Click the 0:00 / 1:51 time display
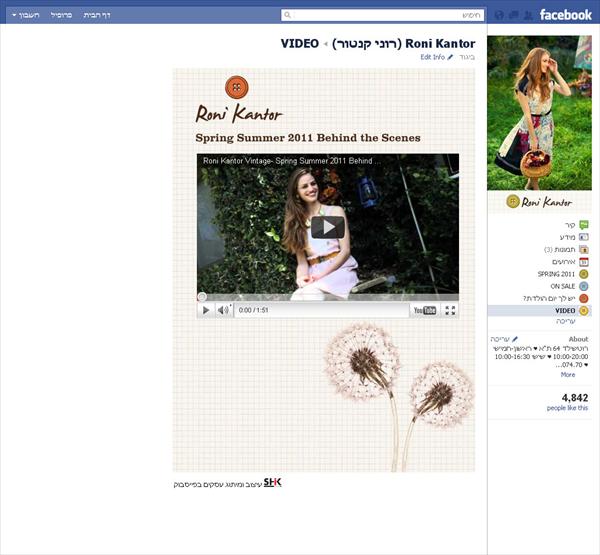This screenshot has width=600, height=555. [x=254, y=310]
